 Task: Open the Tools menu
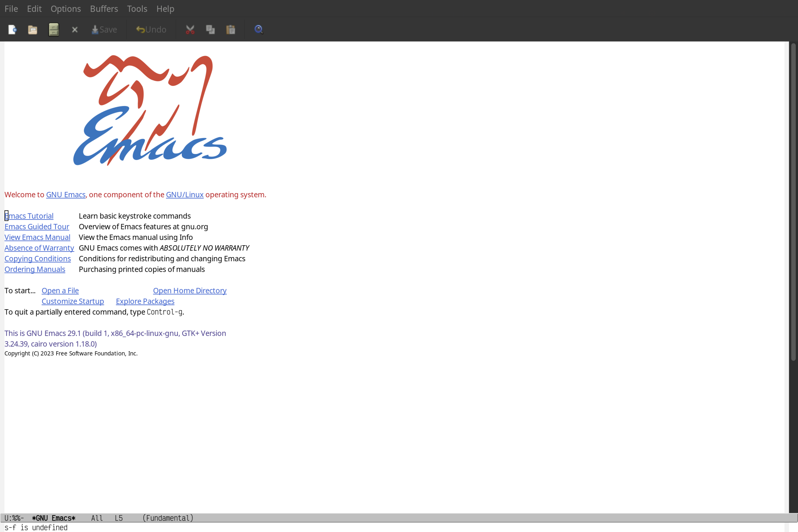[137, 8]
